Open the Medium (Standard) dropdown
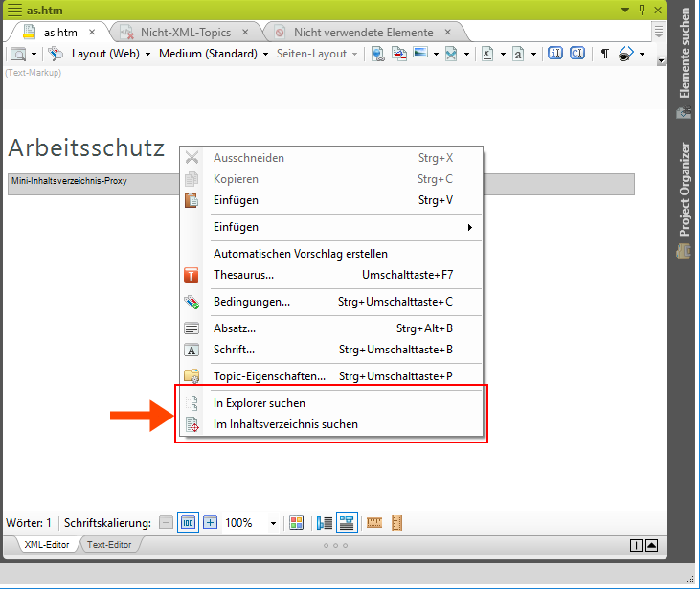Image resolution: width=700 pixels, height=589 pixels. [214, 54]
